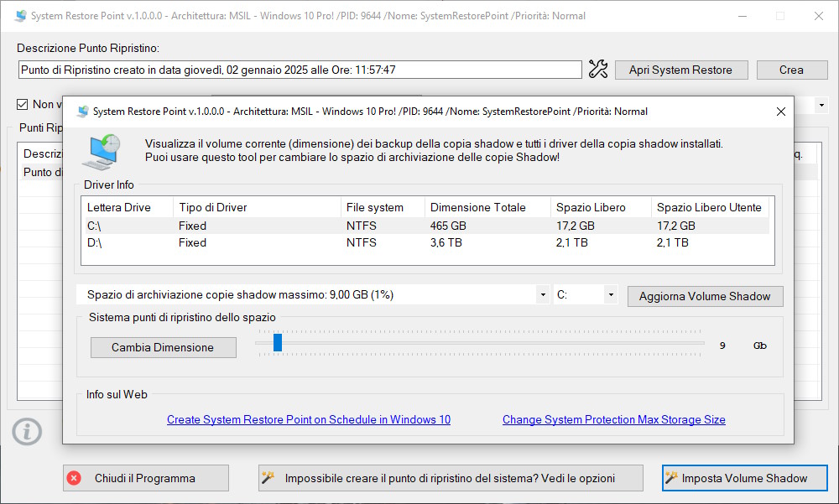The image size is (839, 504).
Task: Click the app icon in dialog title bar
Action: (82, 112)
